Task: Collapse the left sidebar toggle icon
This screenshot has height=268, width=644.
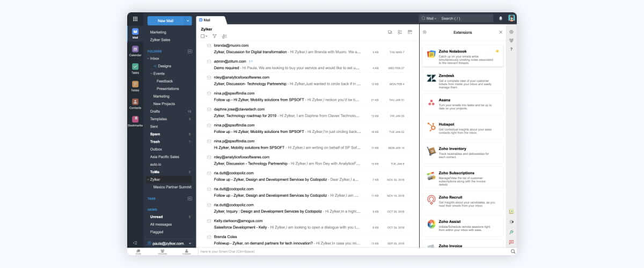Action: coord(135,243)
